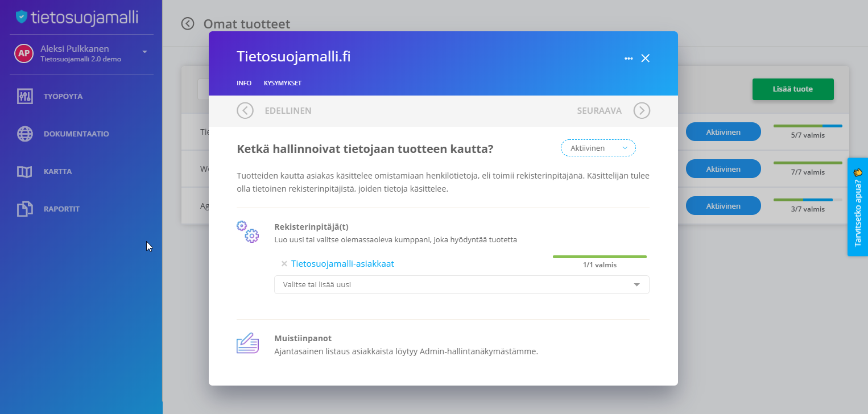Click the 1/1 valmis progress bar

coord(600,257)
